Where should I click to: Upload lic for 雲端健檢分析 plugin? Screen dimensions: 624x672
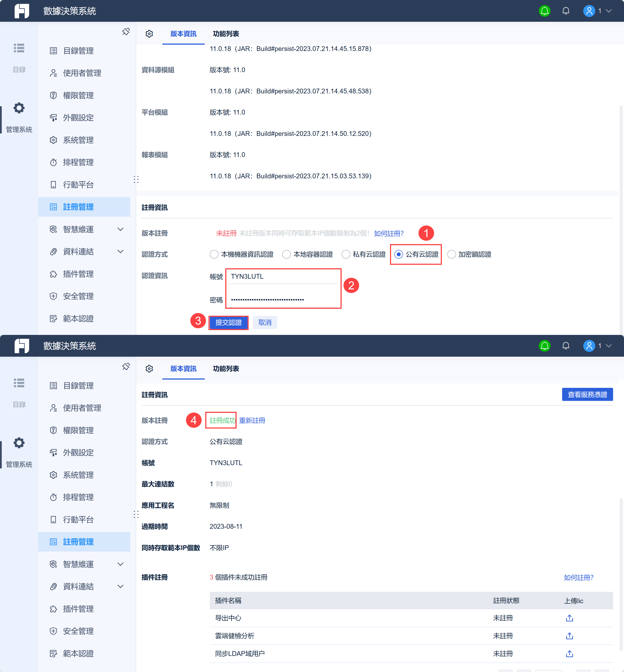[x=569, y=636]
